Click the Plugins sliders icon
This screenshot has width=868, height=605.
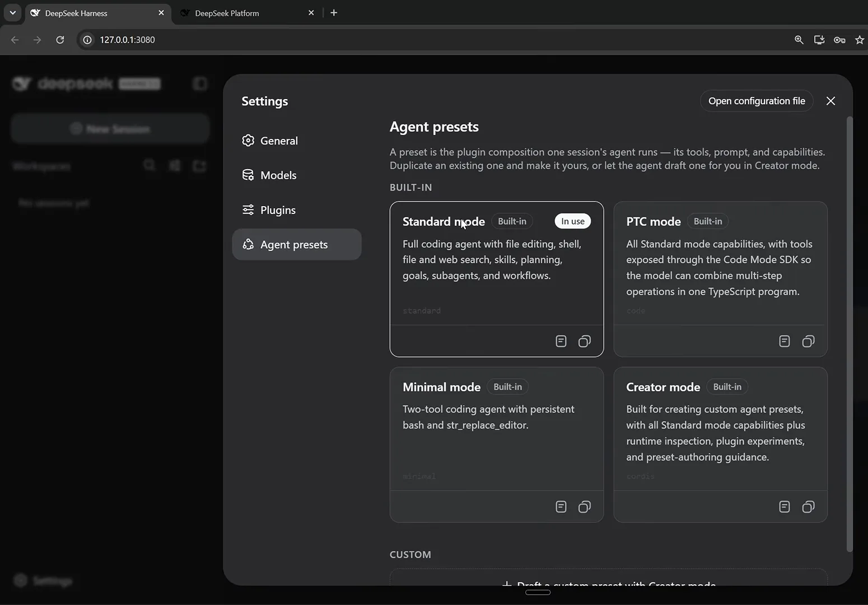pos(248,210)
